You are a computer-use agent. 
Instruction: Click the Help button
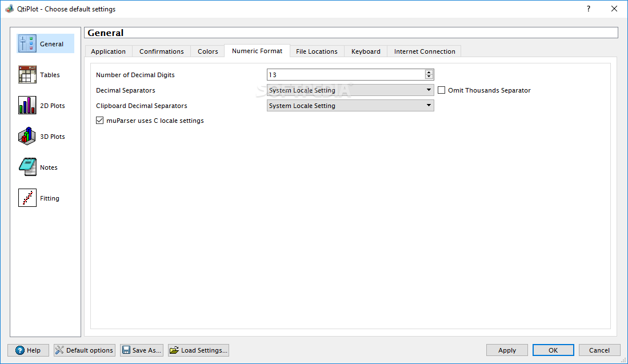pyautogui.click(x=28, y=350)
